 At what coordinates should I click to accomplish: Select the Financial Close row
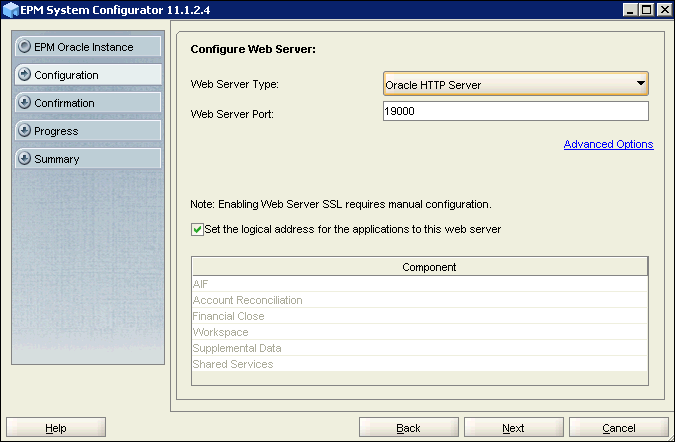pos(420,316)
